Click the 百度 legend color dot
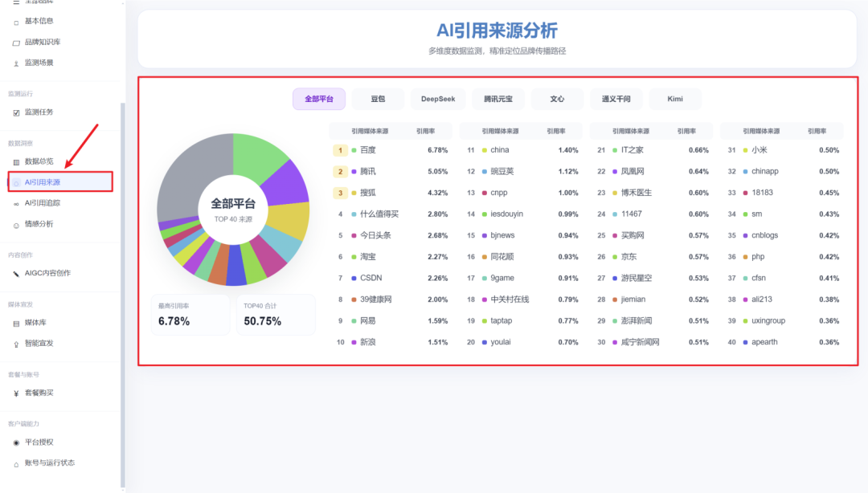The image size is (868, 493). point(354,150)
